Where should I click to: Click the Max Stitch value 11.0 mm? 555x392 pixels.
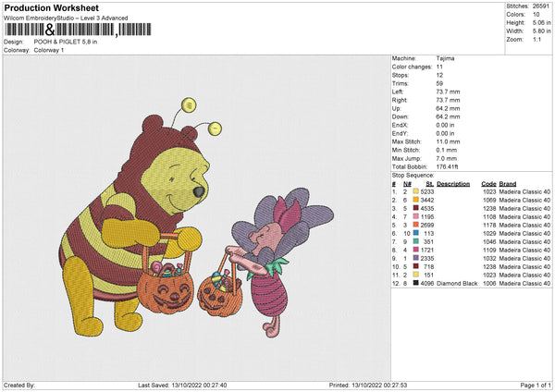coord(448,141)
